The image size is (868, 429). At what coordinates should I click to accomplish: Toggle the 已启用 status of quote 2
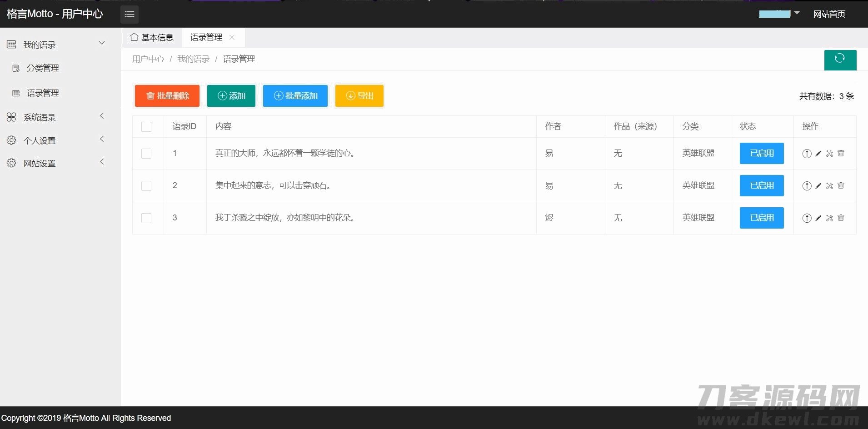pyautogui.click(x=762, y=186)
